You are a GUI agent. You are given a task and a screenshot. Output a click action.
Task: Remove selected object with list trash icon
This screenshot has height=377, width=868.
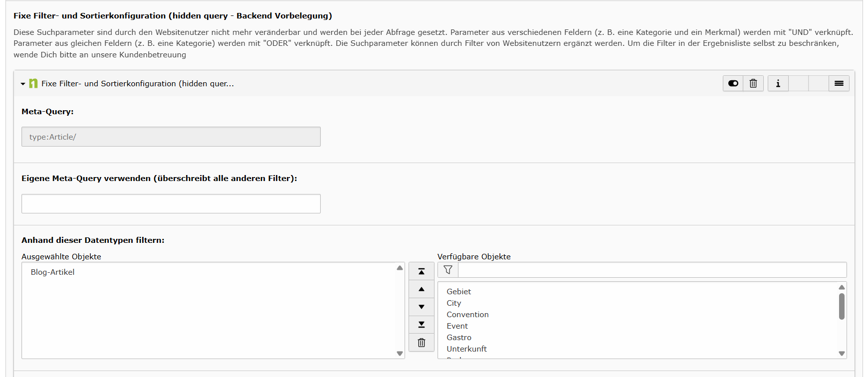[421, 343]
